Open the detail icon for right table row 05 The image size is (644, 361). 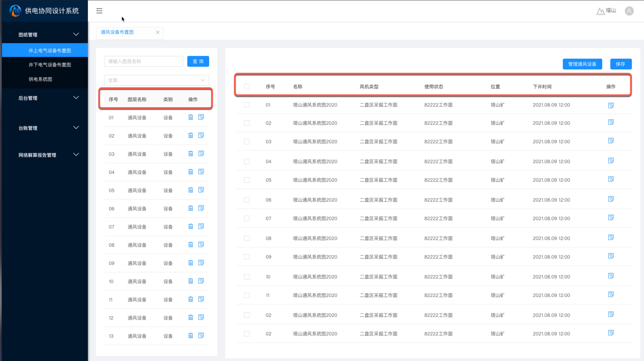coord(611,179)
